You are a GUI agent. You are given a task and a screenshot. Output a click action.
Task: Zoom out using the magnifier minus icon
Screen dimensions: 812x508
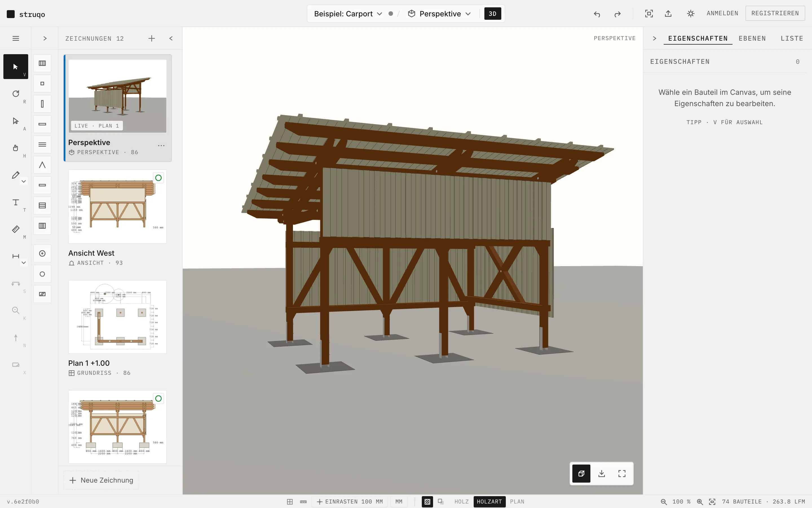664,502
